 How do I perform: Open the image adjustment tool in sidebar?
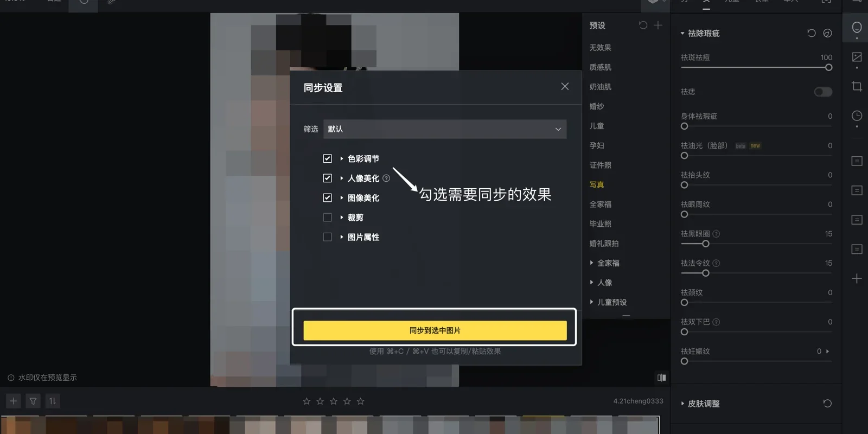click(x=857, y=57)
